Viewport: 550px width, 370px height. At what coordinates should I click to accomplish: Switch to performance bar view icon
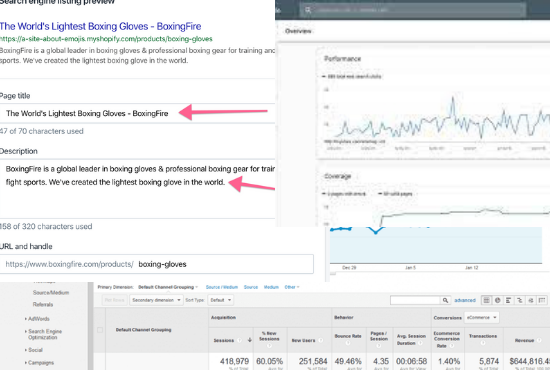(x=508, y=300)
